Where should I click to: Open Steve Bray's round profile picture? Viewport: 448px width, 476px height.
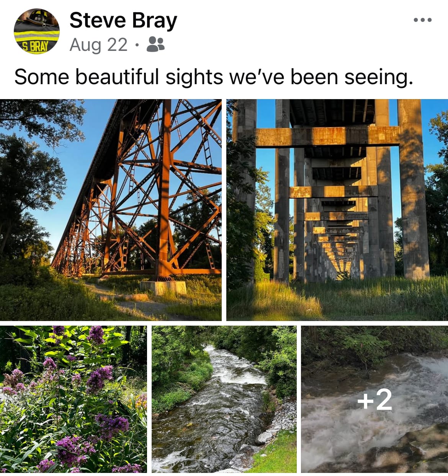(x=37, y=31)
